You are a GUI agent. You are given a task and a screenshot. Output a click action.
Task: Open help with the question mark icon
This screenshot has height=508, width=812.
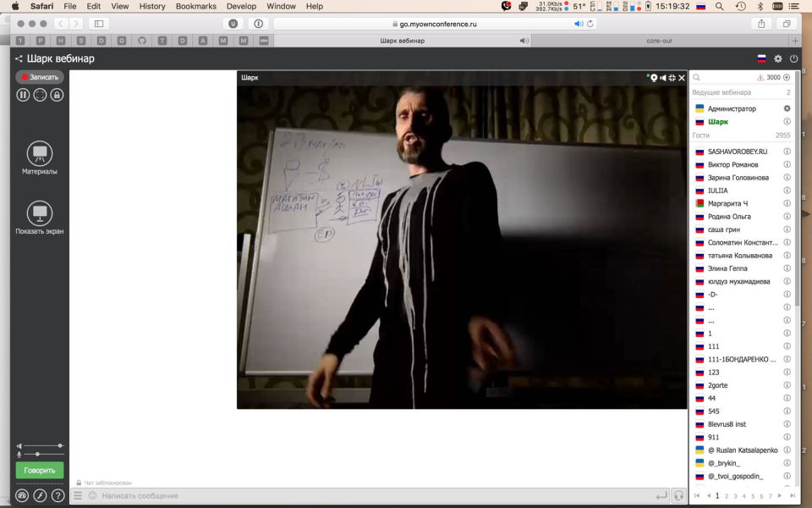pyautogui.click(x=58, y=495)
